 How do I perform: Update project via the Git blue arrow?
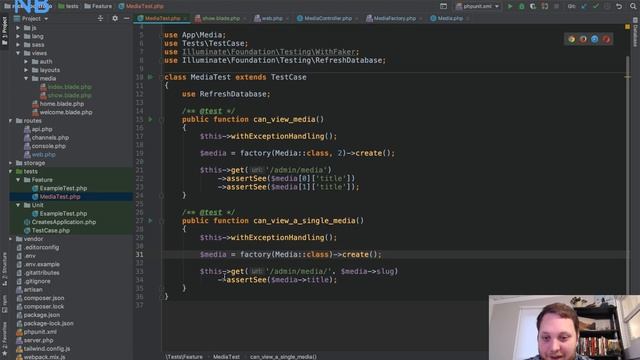pos(584,6)
